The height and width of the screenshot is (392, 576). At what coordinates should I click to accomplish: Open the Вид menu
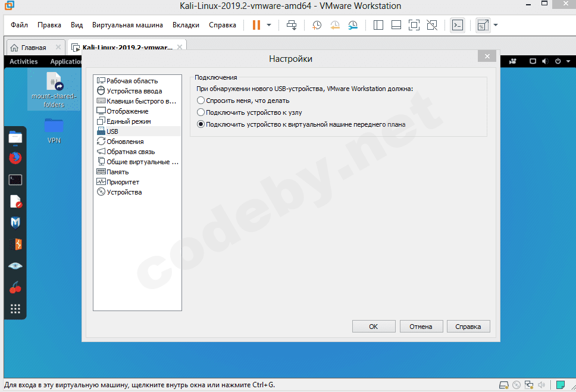77,25
